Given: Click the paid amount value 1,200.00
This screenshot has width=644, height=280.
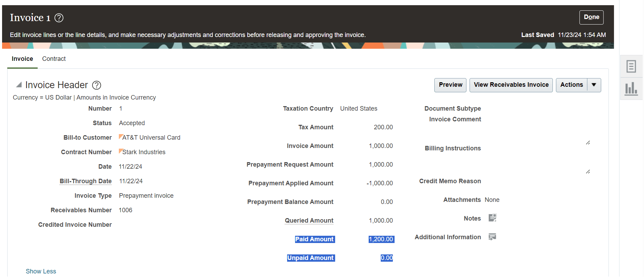Looking at the screenshot, I should coord(381,239).
